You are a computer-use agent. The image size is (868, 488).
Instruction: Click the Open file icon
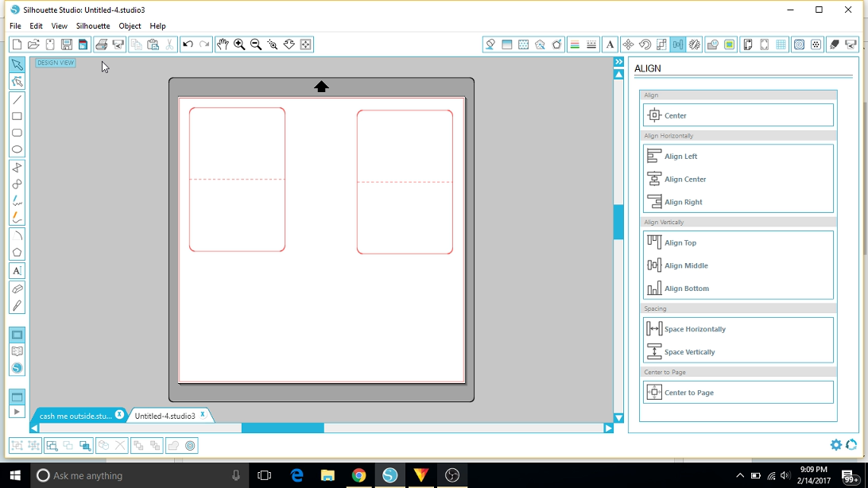pyautogui.click(x=33, y=45)
